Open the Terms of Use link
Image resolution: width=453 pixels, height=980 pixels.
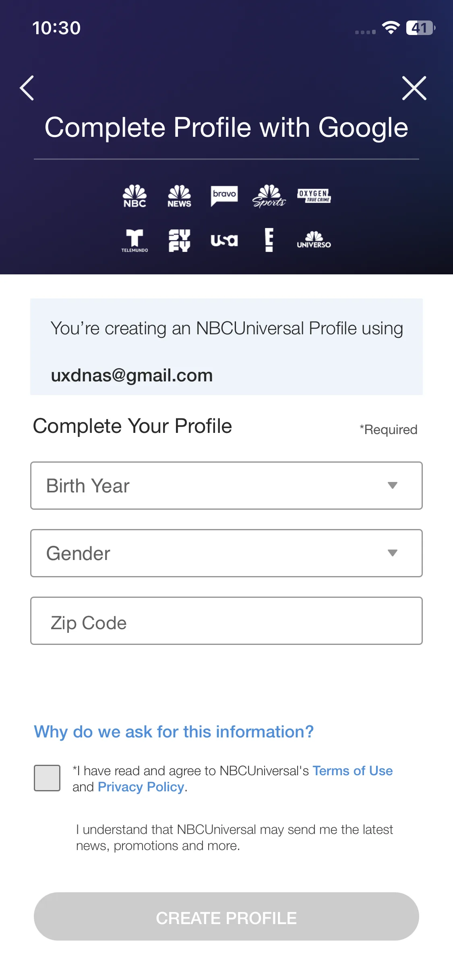(352, 770)
